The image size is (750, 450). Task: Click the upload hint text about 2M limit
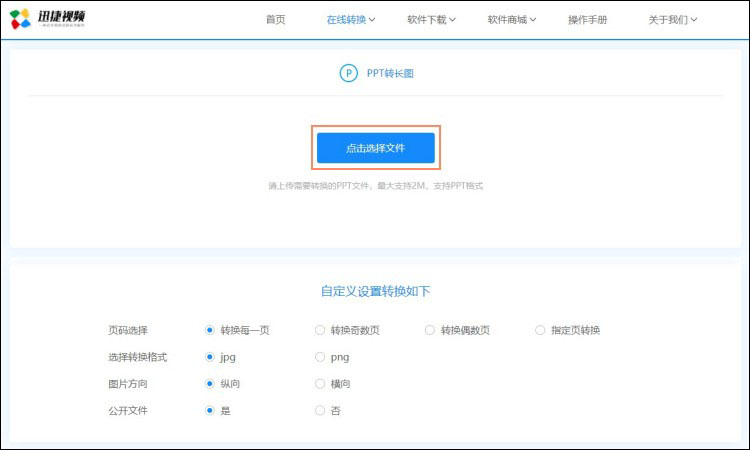click(375, 186)
